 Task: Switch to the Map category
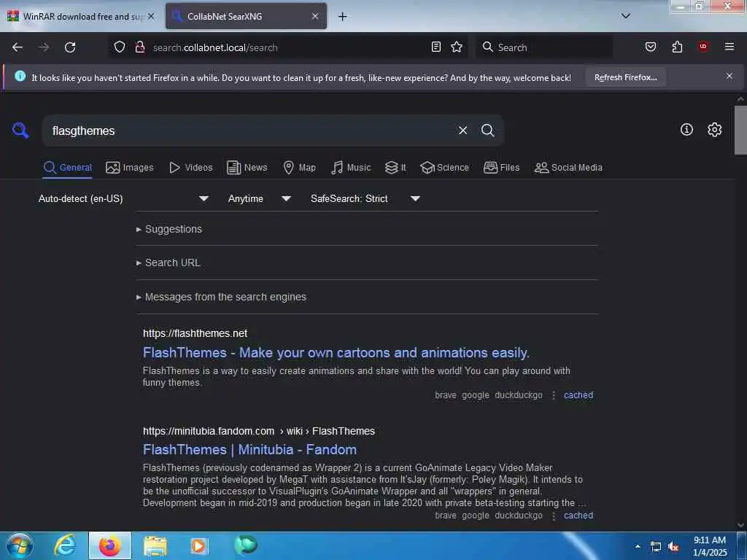click(x=299, y=168)
